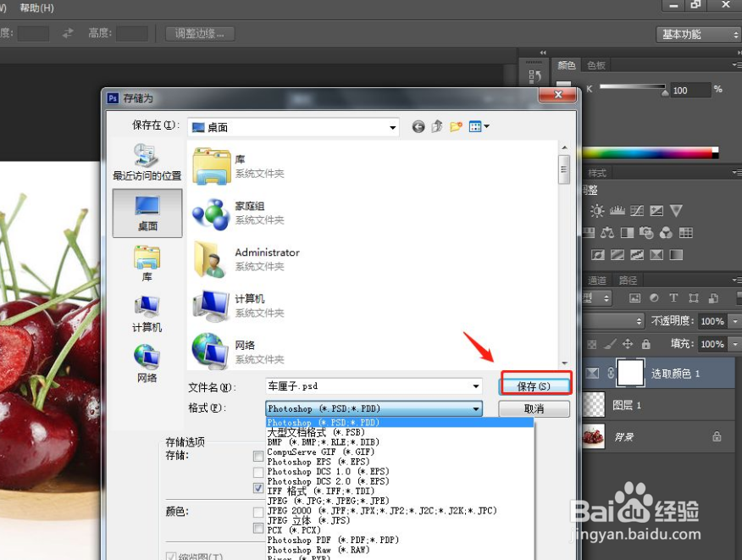Filter layers by shape layers icon
Screen dimensions: 742x560
(694, 297)
